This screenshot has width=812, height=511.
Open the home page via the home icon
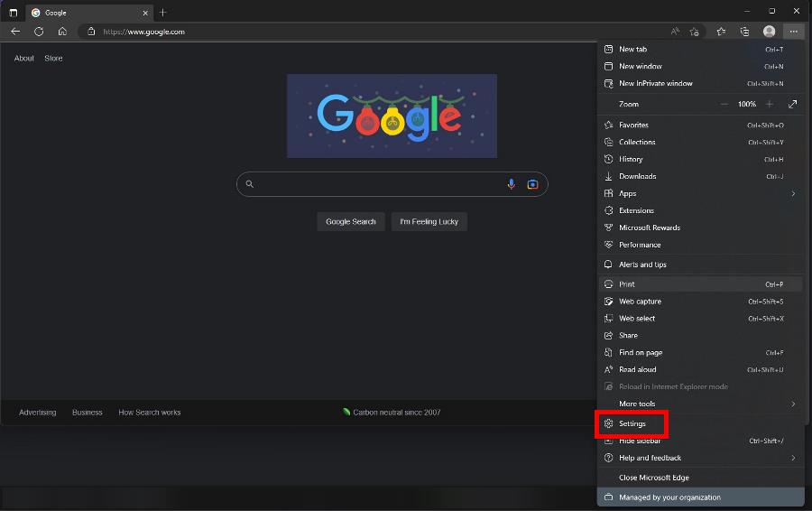pos(62,32)
